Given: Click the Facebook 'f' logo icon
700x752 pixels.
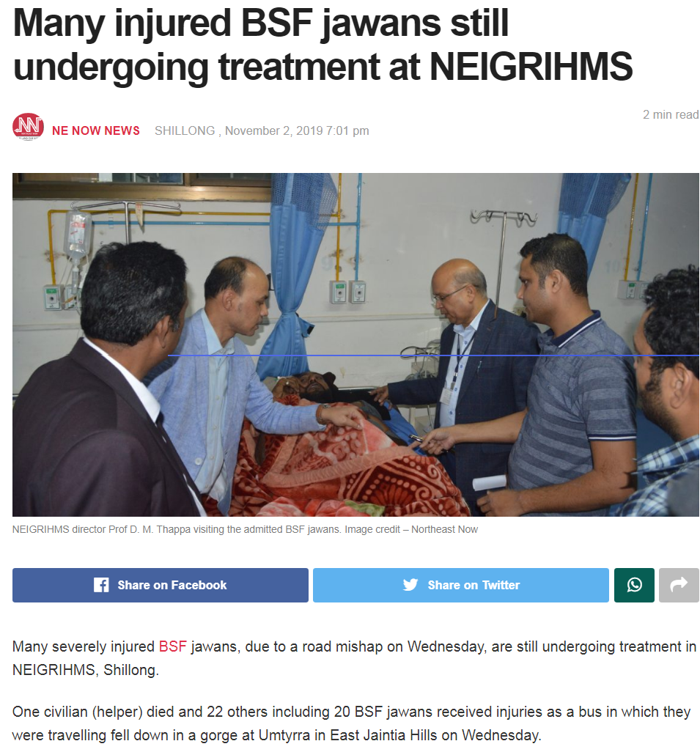Looking at the screenshot, I should pyautogui.click(x=100, y=585).
